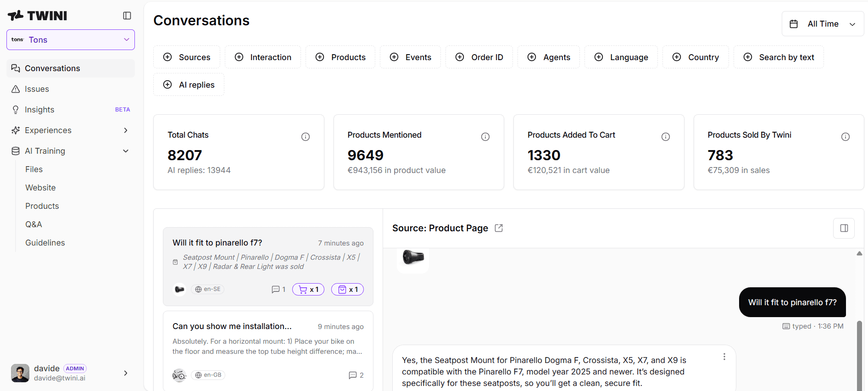Image resolution: width=868 pixels, height=391 pixels.
Task: Add the Products filter chip
Action: pos(340,57)
